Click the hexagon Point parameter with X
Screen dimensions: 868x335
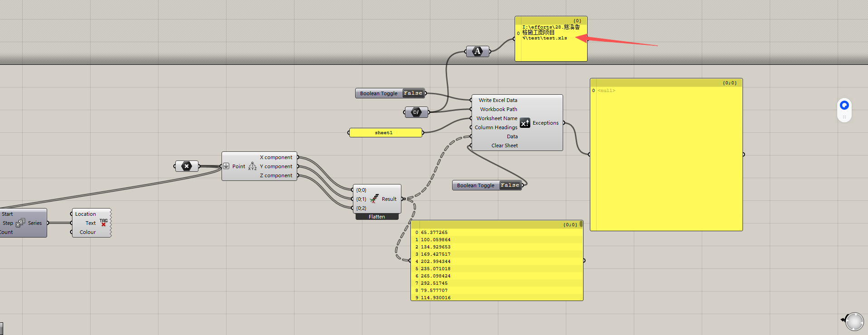point(186,166)
